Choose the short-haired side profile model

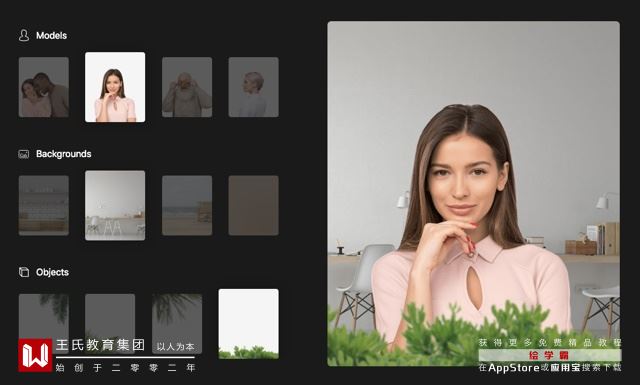point(253,87)
